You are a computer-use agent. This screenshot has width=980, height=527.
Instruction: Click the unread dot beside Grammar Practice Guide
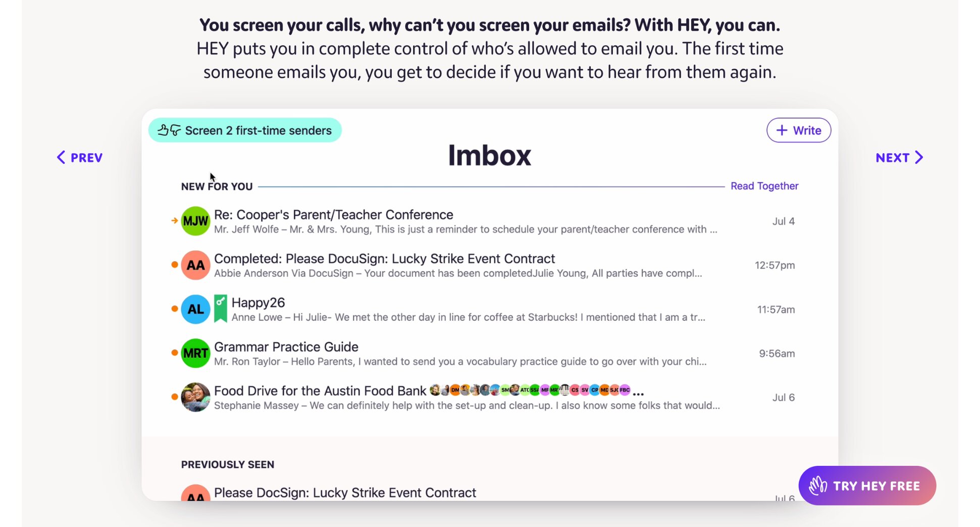(x=174, y=352)
